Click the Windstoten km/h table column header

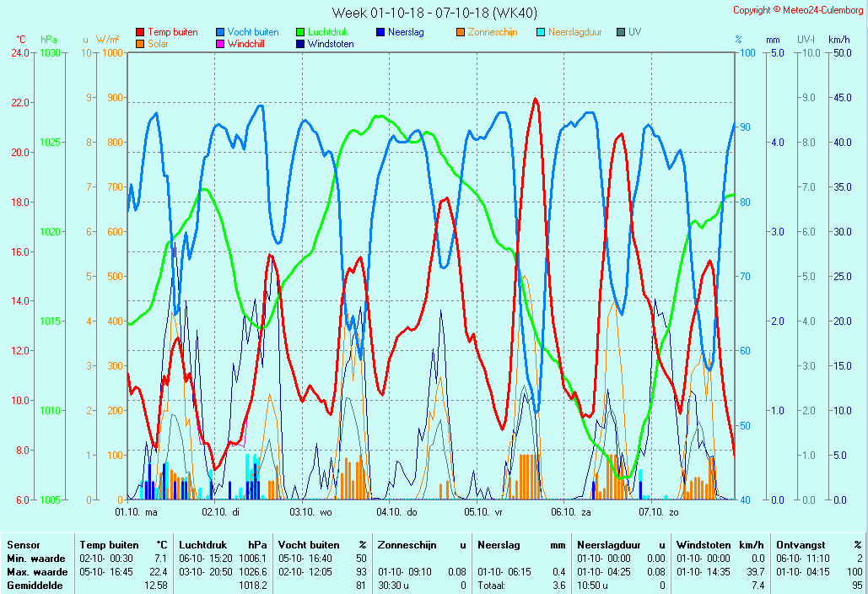[720, 545]
